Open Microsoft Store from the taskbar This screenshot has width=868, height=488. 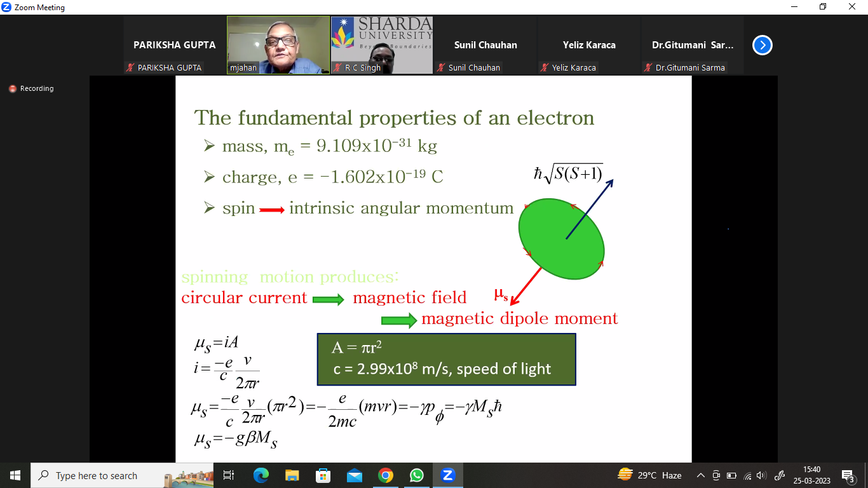click(323, 475)
